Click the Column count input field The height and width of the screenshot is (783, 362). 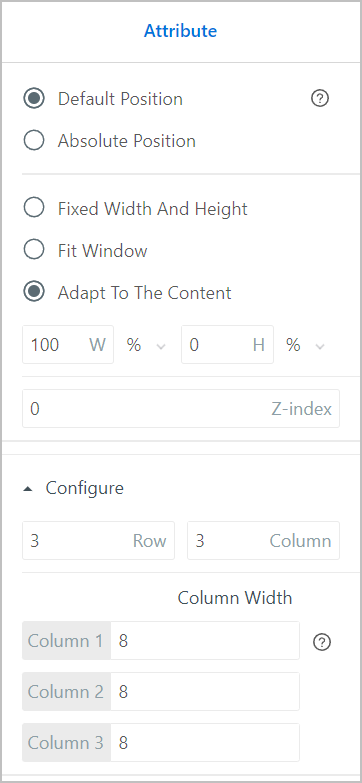point(263,540)
